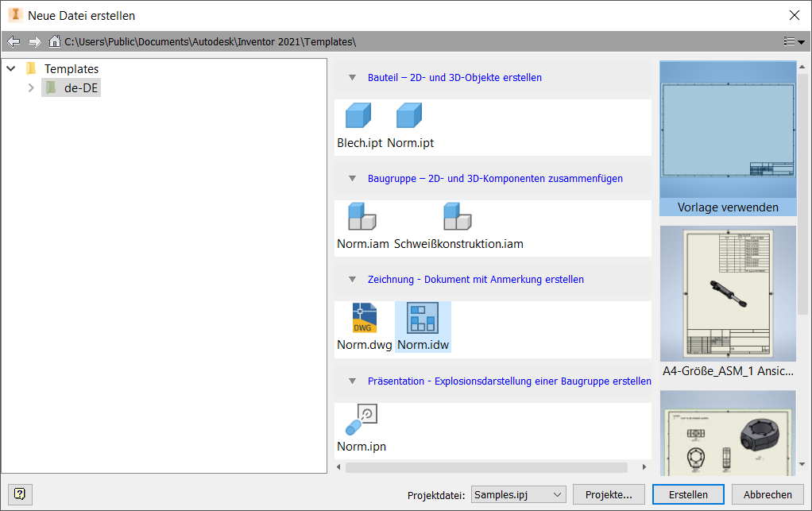812x511 pixels.
Task: Collapse the Baugruppe section triangle
Action: coord(352,179)
